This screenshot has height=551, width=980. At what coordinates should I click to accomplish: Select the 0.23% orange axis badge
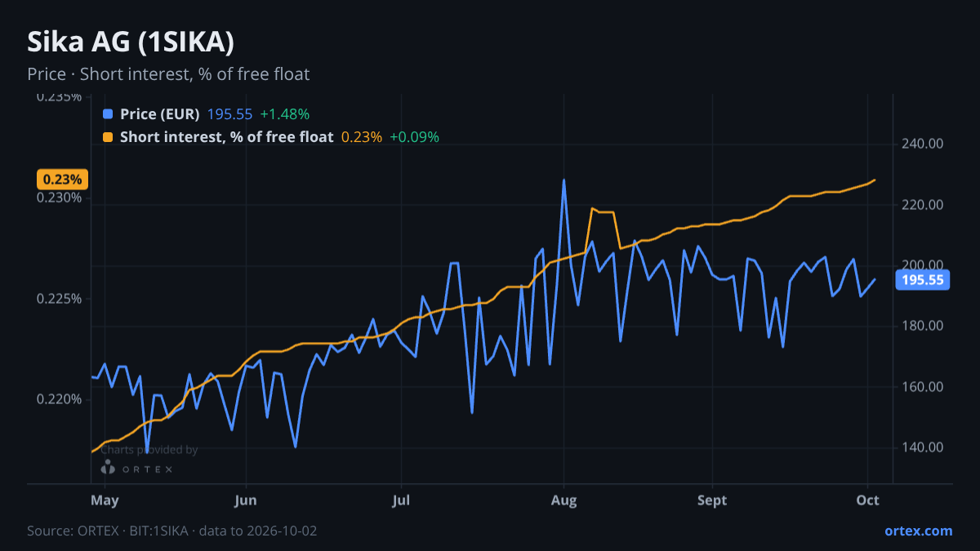pos(62,180)
